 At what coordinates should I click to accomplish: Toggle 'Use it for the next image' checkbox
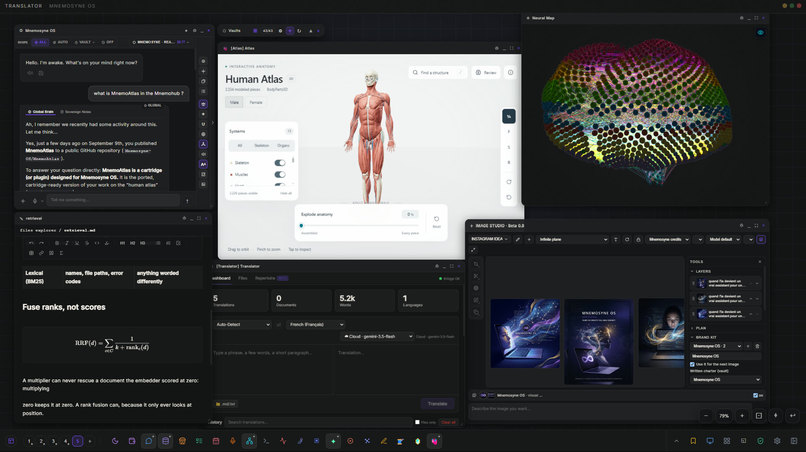(692, 364)
